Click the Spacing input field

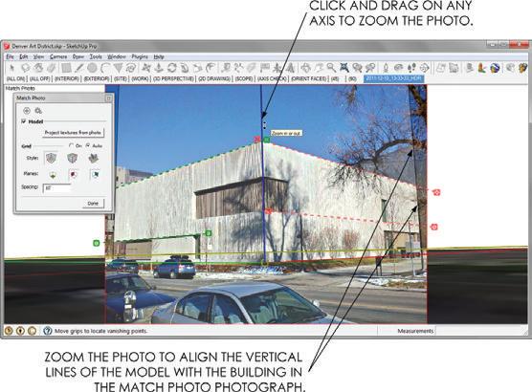[x=56, y=187]
